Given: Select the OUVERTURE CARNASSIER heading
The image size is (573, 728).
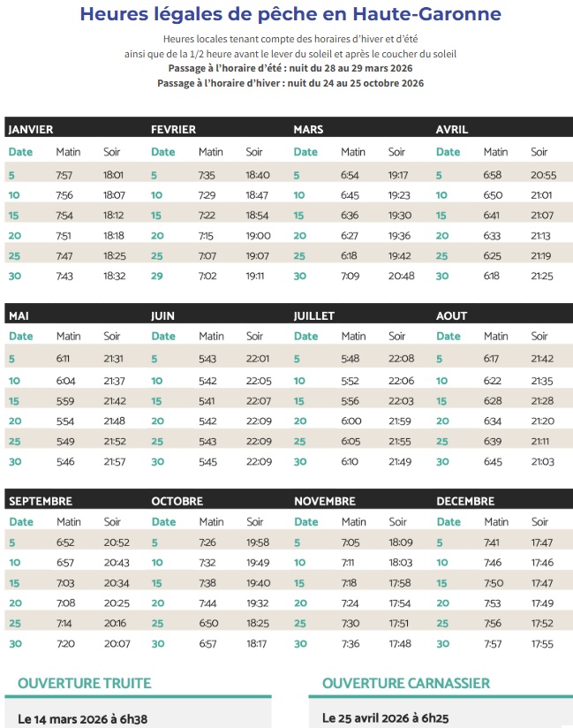Looking at the screenshot, I should tap(406, 683).
